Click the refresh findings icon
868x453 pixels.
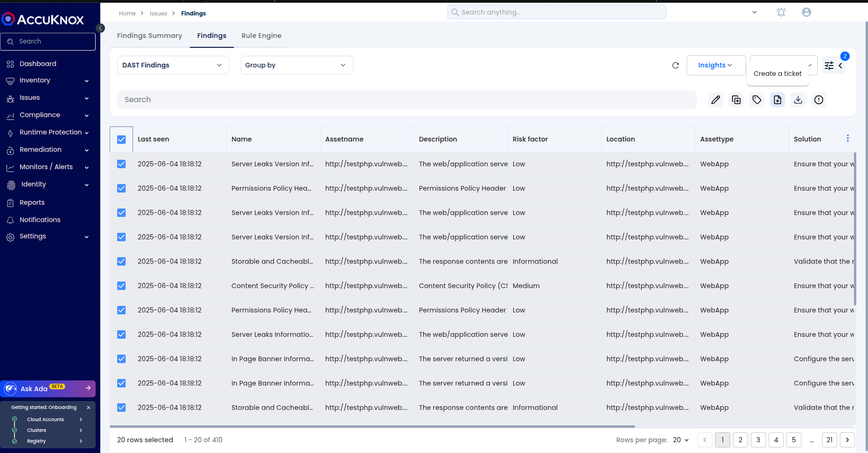tap(675, 66)
